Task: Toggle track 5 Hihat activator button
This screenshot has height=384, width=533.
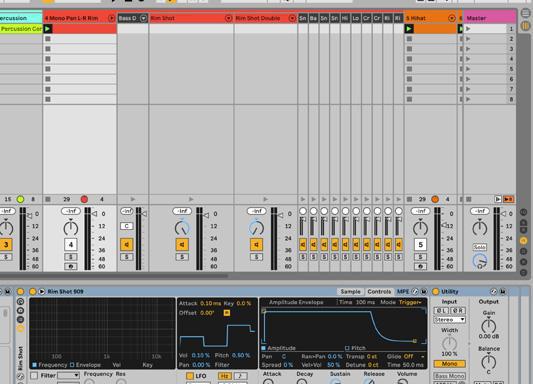Action: [420, 244]
